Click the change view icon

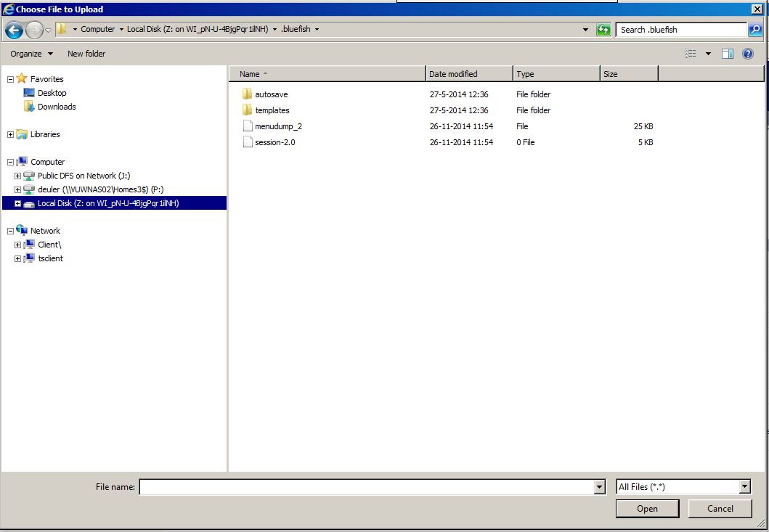pos(690,54)
